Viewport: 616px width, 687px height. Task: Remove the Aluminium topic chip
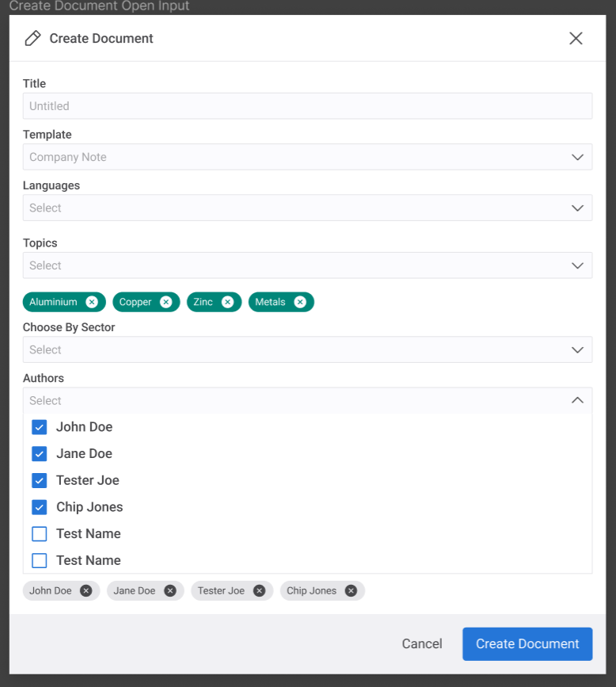click(x=92, y=302)
